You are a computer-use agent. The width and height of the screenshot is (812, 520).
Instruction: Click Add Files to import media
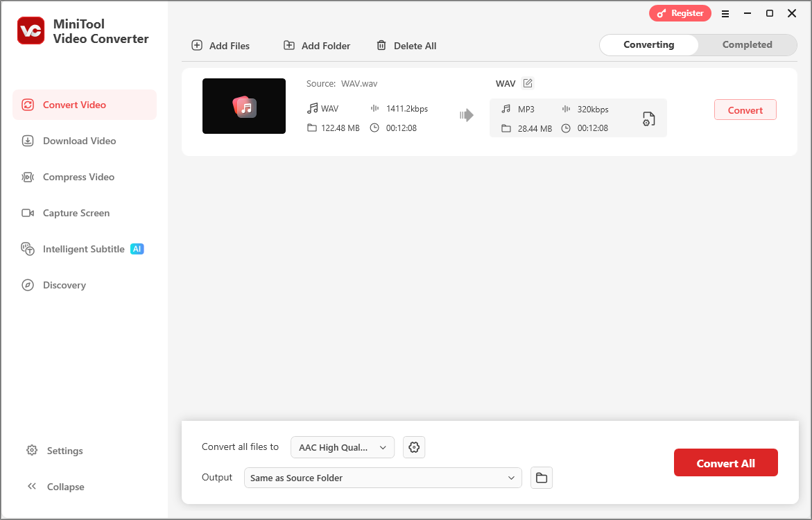pyautogui.click(x=221, y=45)
